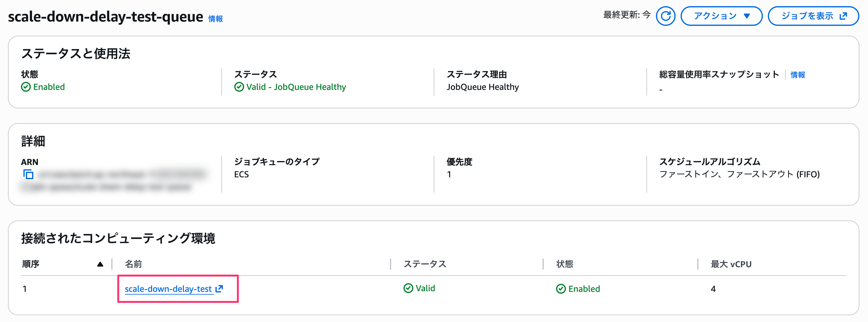
Task: Click external link icon beside scale-down-delay-test
Action: pos(219,289)
